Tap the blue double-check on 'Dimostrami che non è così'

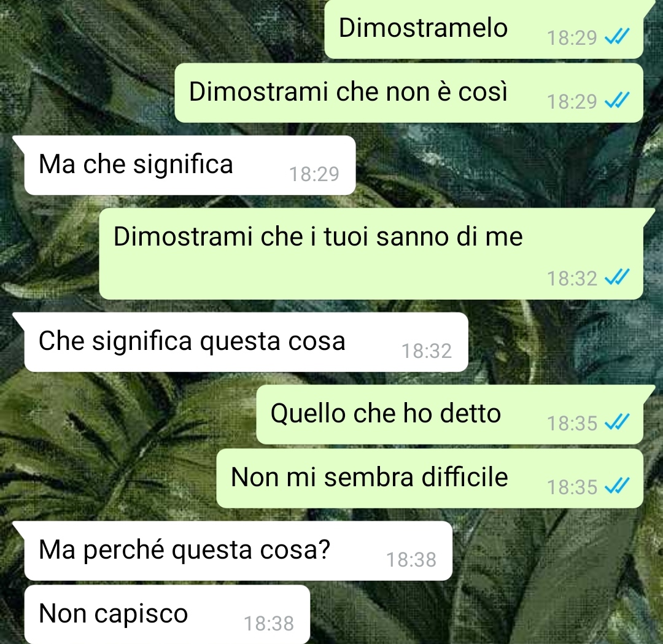coord(617,101)
